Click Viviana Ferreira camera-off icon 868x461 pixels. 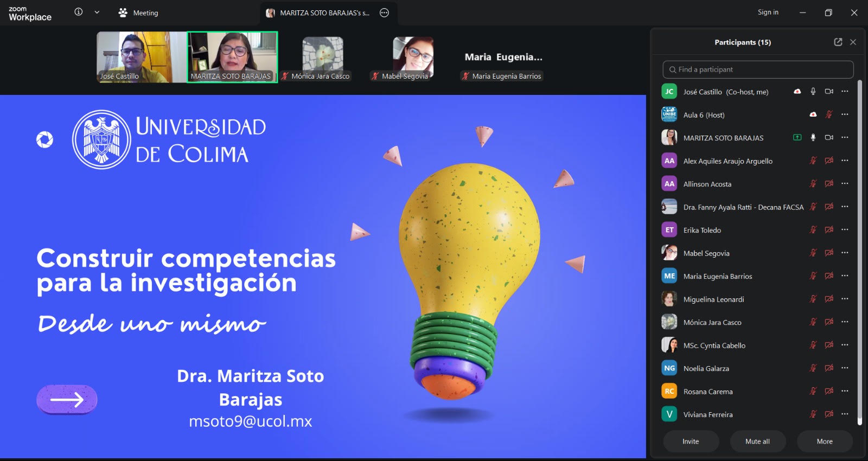coord(829,414)
